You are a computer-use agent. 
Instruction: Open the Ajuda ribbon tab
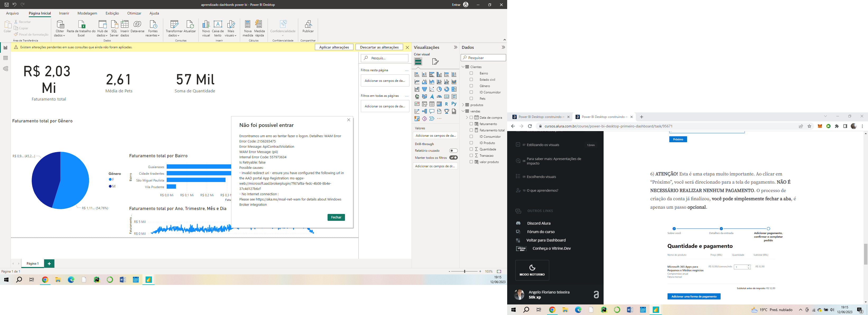pos(154,13)
